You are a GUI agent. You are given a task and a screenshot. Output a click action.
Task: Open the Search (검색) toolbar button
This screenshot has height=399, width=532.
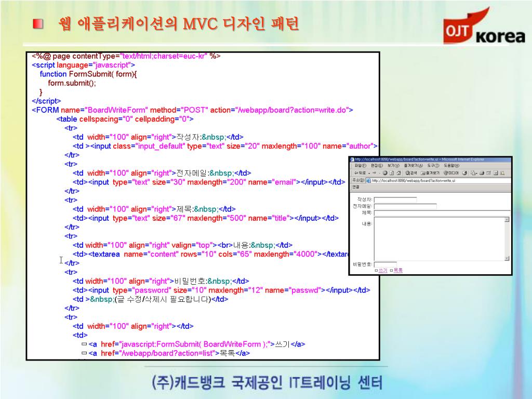[411, 172]
